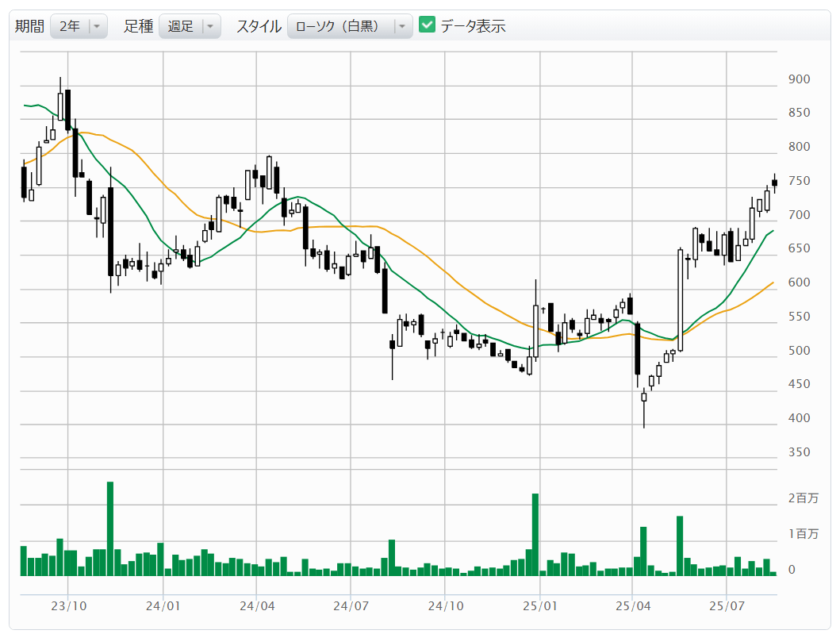This screenshot has height=634, width=840.
Task: Select the most recent candle at right edge
Action: (774, 183)
